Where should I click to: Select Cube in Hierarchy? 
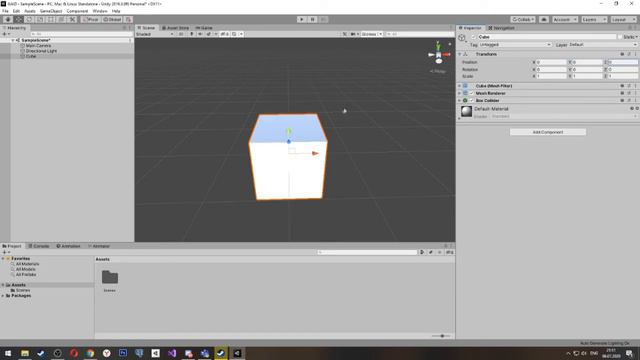point(31,56)
